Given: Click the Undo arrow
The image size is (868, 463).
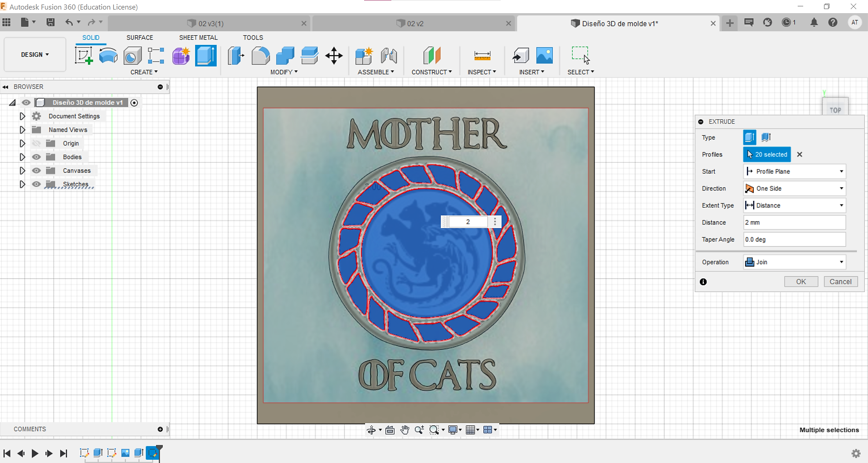Looking at the screenshot, I should [x=69, y=22].
